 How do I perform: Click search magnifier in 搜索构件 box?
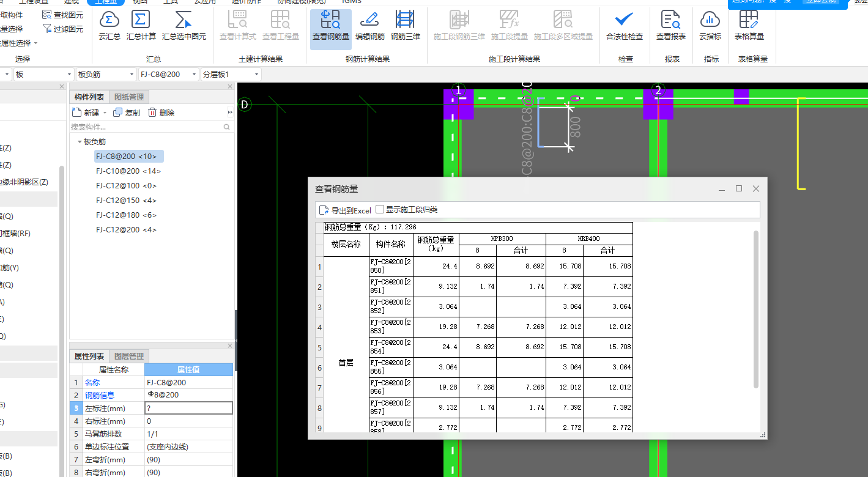point(227,127)
